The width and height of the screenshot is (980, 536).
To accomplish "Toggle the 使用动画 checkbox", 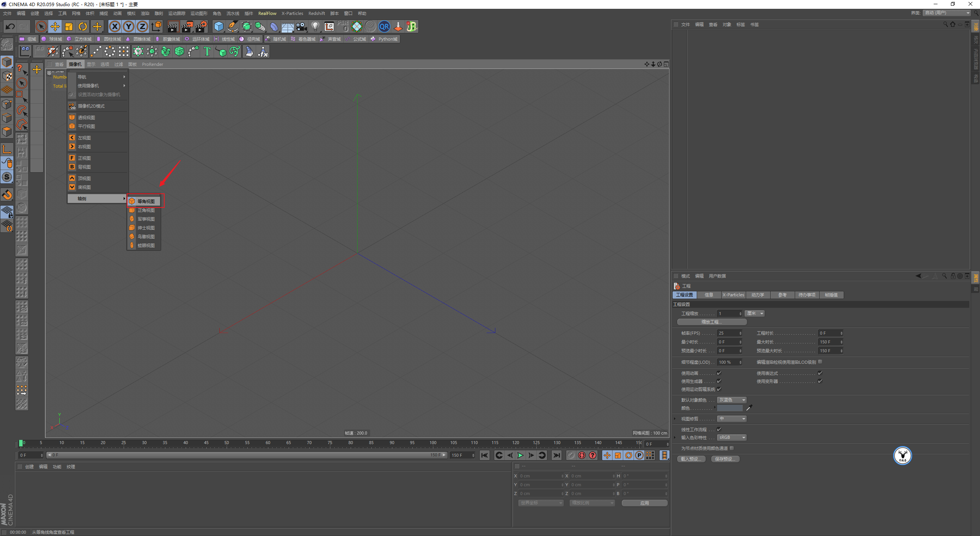I will 719,373.
